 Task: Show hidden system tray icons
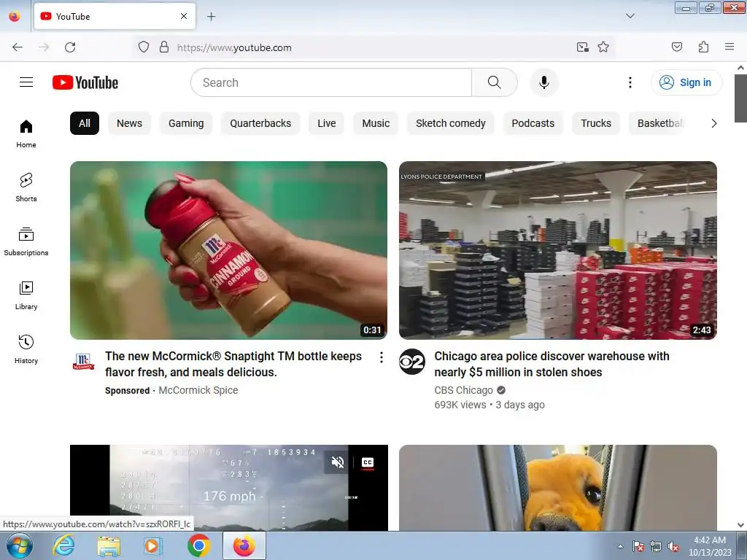coord(620,546)
